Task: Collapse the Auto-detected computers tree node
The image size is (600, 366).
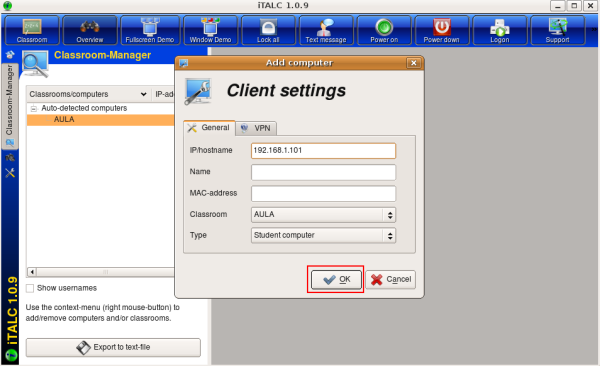Action: pos(34,109)
